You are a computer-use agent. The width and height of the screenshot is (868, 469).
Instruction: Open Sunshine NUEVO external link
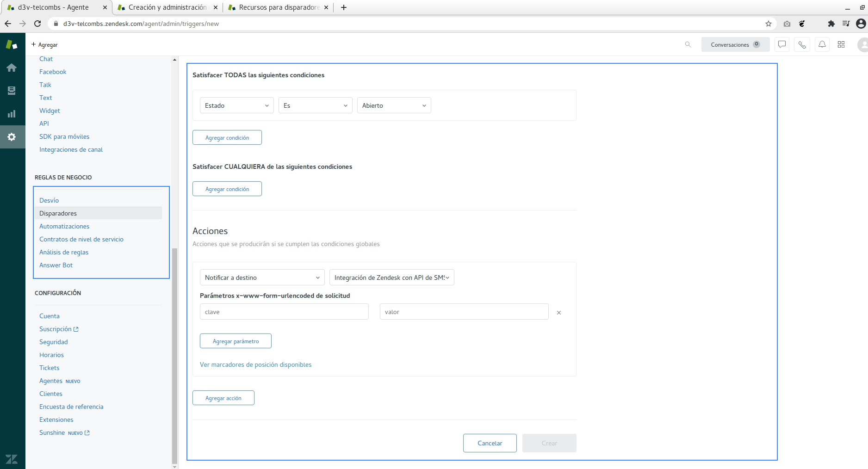tap(64, 432)
